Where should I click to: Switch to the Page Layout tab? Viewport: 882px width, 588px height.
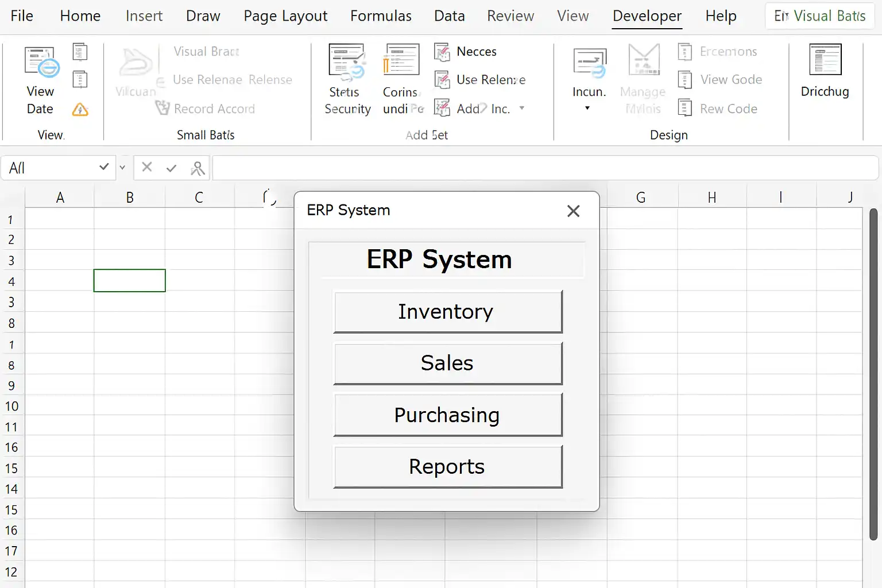[285, 16]
